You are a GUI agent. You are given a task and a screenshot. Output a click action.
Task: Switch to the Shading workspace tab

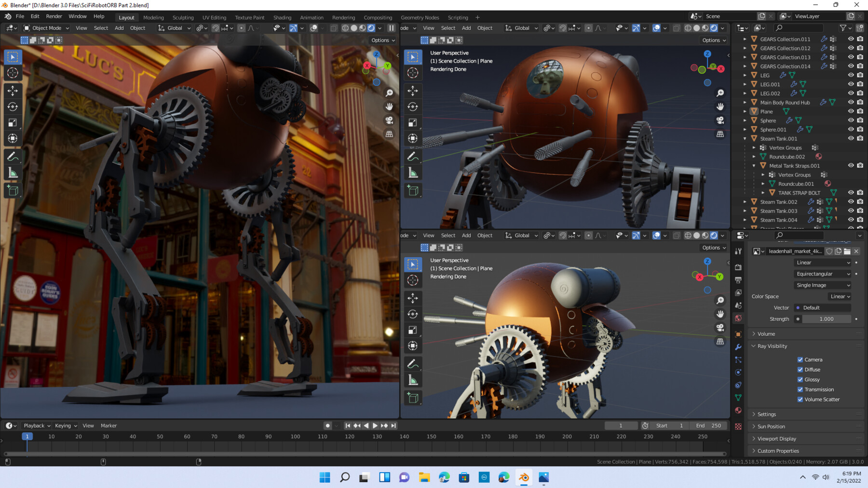(282, 17)
